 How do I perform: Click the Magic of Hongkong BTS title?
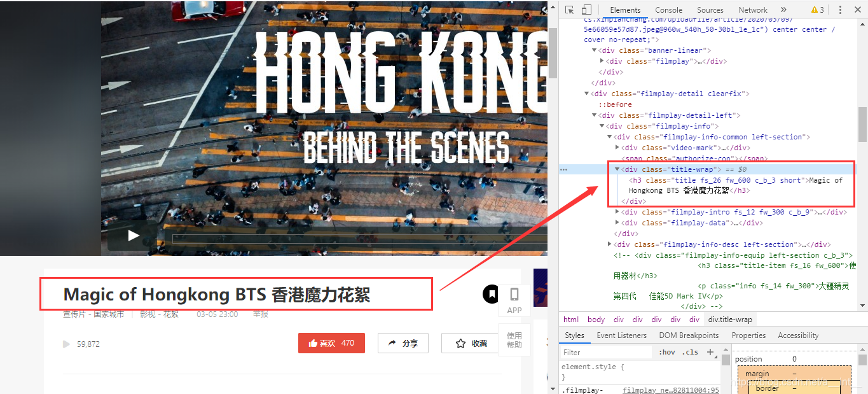pos(217,295)
